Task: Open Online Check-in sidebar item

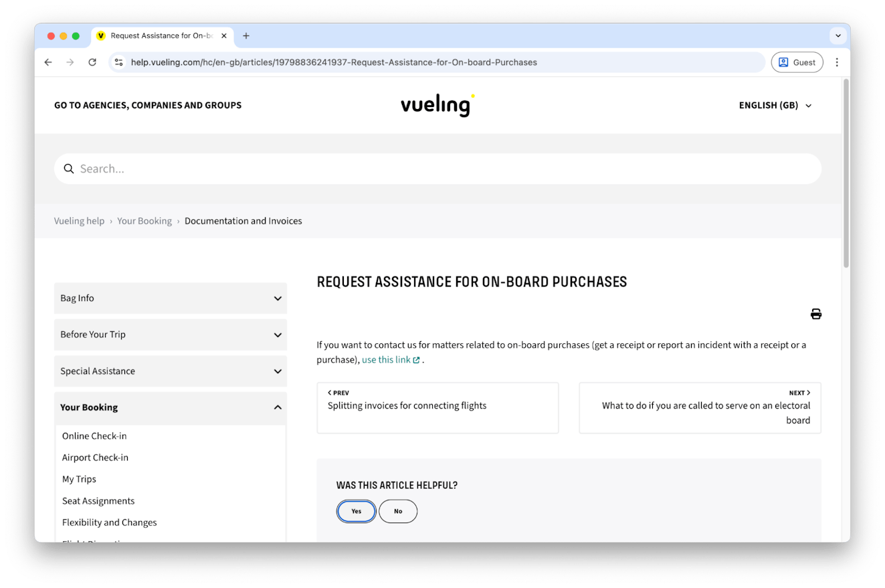Action: point(94,436)
